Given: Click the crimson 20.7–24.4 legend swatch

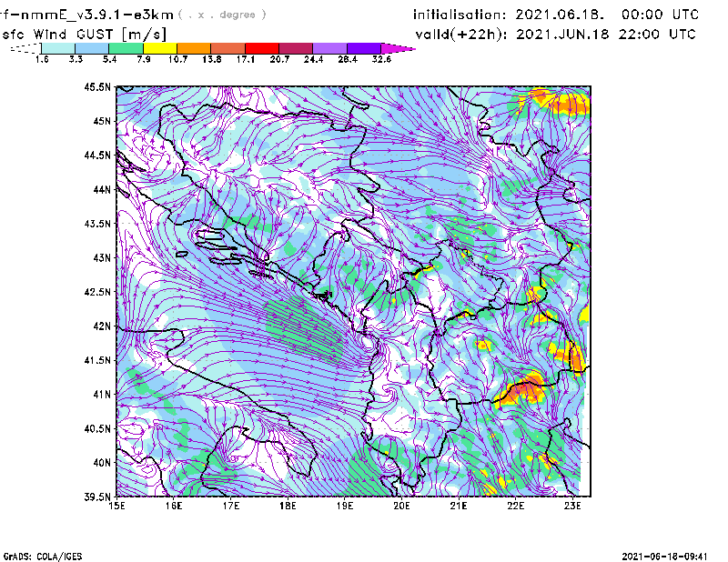Looking at the screenshot, I should tap(296, 48).
